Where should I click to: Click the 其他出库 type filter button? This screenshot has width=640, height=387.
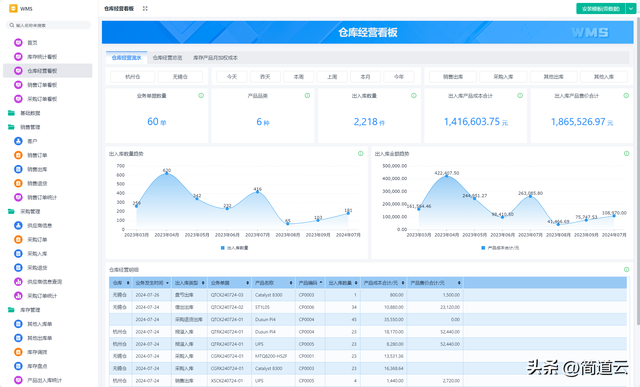coord(553,77)
